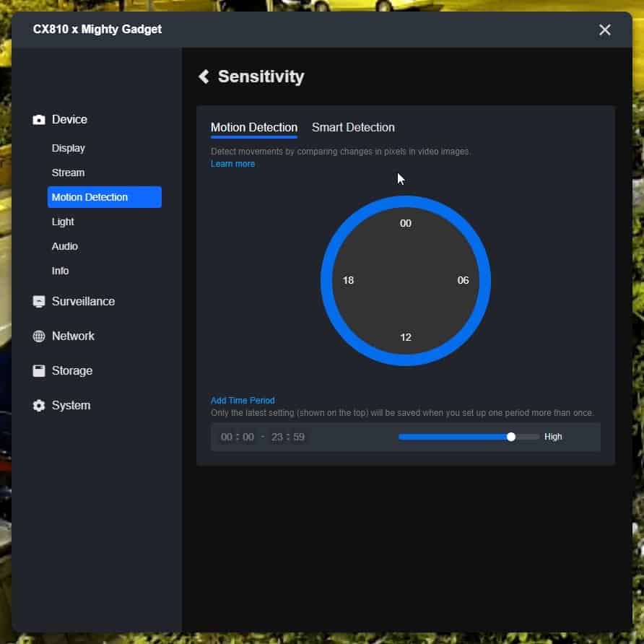The width and height of the screenshot is (644, 644).
Task: Click the Storage disk icon
Action: click(x=39, y=371)
